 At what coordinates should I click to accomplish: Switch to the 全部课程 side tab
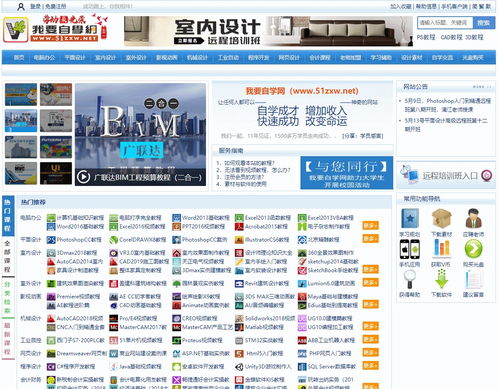(8, 256)
